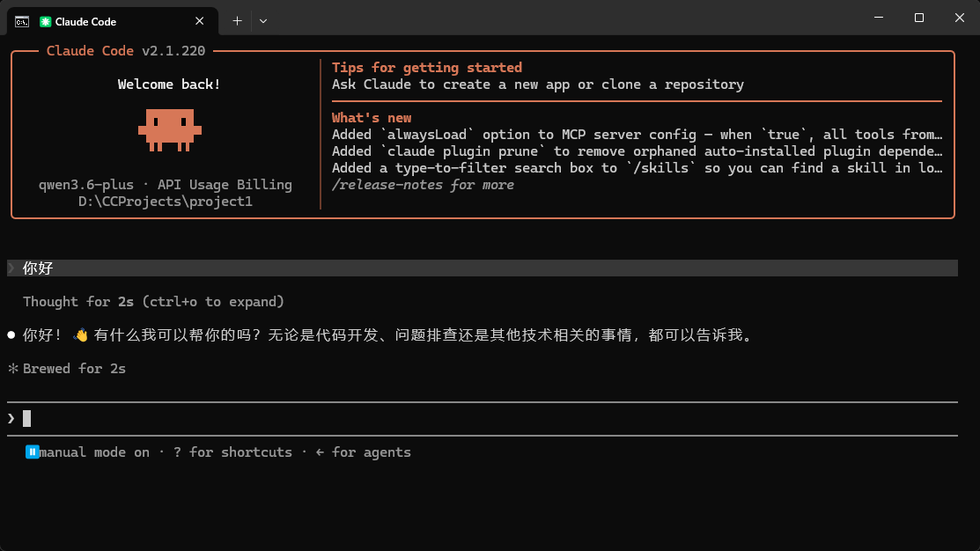The height and width of the screenshot is (551, 980).
Task: Close the terminal window
Action: (x=960, y=18)
